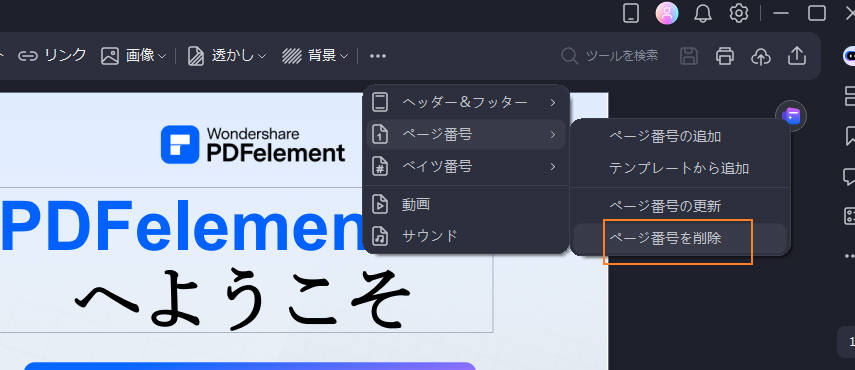855x370 pixels.
Task: Click the header and footer page icon
Action: (x=380, y=102)
